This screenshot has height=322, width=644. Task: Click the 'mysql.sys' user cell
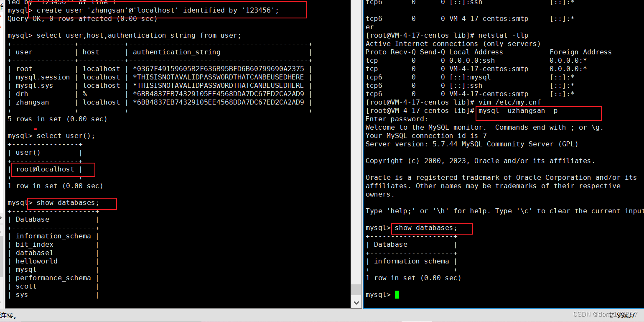pyautogui.click(x=34, y=86)
